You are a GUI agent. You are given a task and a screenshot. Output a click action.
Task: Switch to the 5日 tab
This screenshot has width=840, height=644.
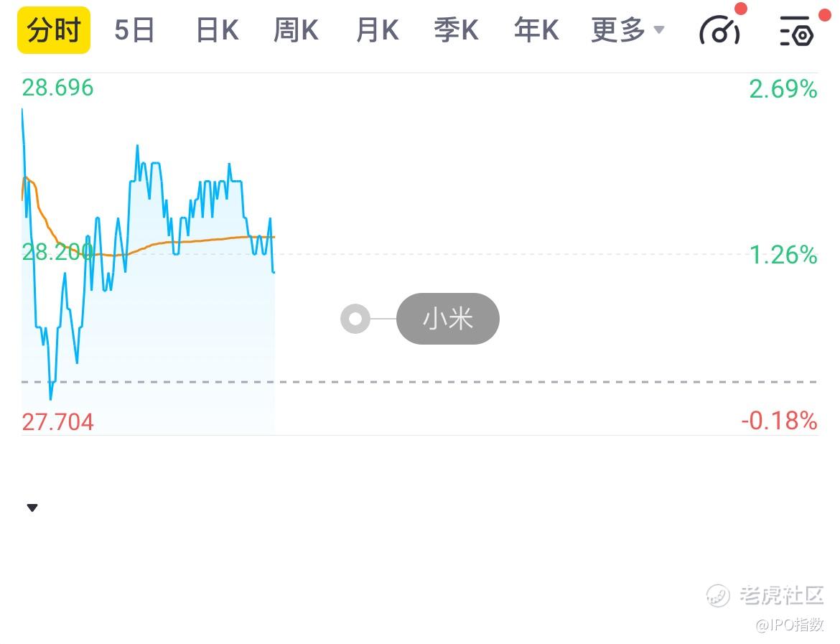tap(135, 31)
